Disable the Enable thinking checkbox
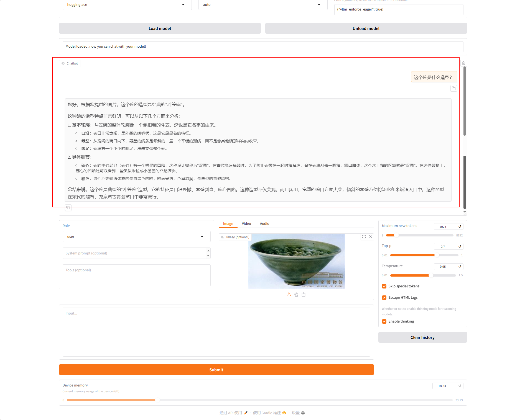The width and height of the screenshot is (525, 420). pos(384,321)
